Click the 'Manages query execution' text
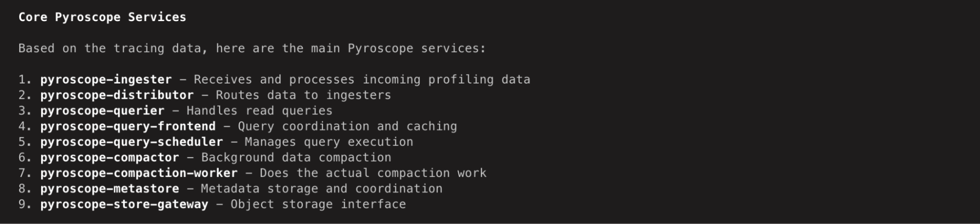The image size is (980, 224). tap(329, 142)
